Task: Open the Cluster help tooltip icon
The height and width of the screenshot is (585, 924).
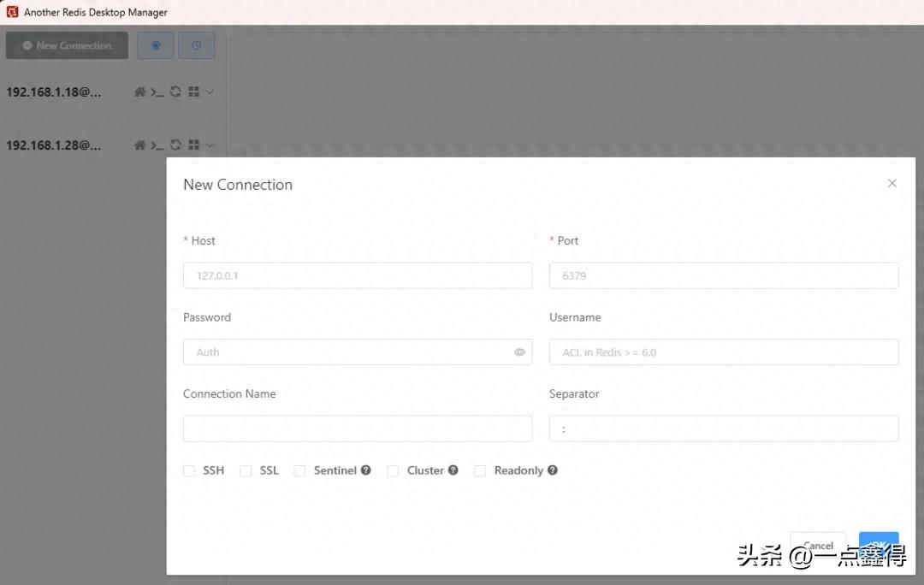Action: point(453,470)
